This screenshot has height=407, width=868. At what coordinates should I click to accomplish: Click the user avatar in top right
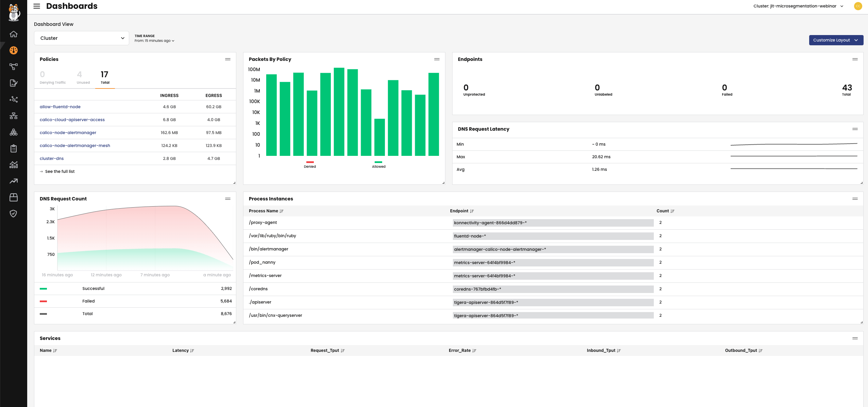(x=858, y=6)
